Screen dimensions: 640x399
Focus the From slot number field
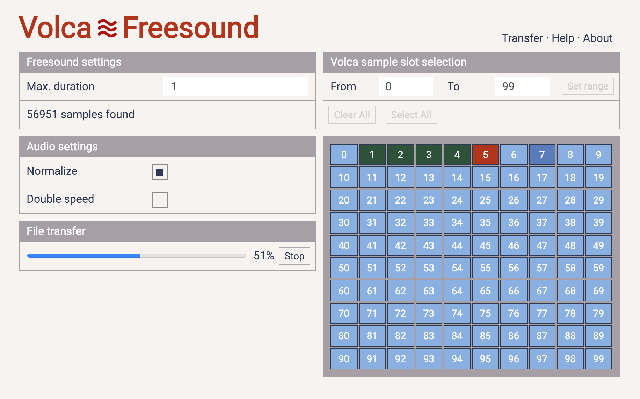tap(406, 86)
